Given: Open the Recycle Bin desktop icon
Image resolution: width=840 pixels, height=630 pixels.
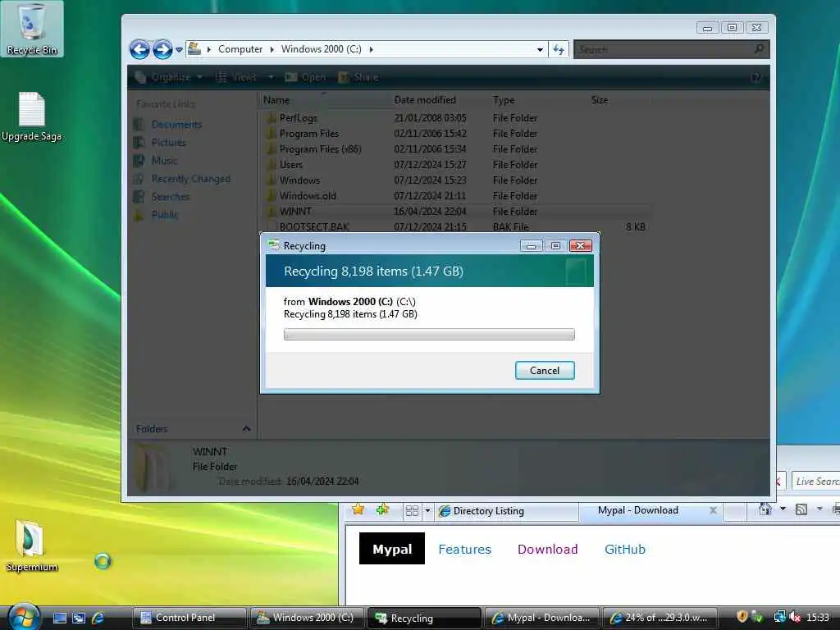Looking at the screenshot, I should (32, 29).
